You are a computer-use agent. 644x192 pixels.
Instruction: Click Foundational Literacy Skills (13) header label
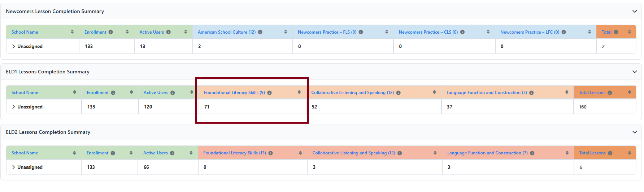(235, 153)
